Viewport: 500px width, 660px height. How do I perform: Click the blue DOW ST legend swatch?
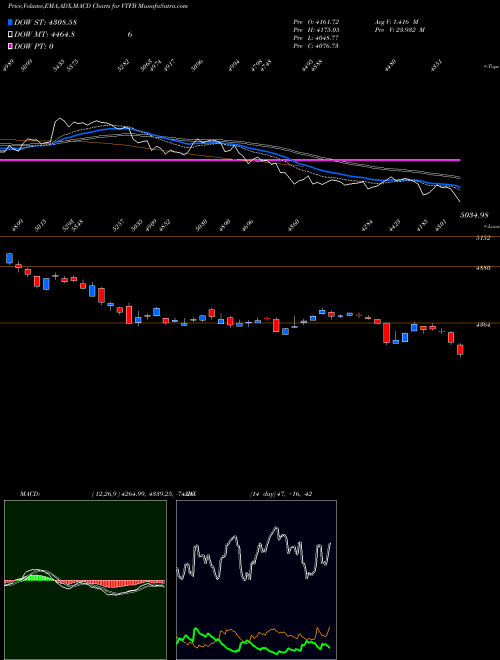[x=11, y=22]
